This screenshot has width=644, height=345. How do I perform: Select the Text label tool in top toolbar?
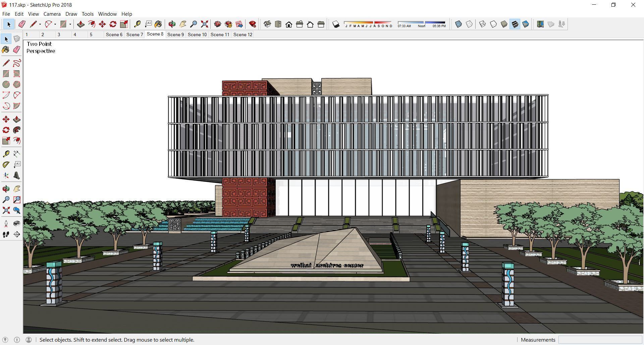pos(148,24)
